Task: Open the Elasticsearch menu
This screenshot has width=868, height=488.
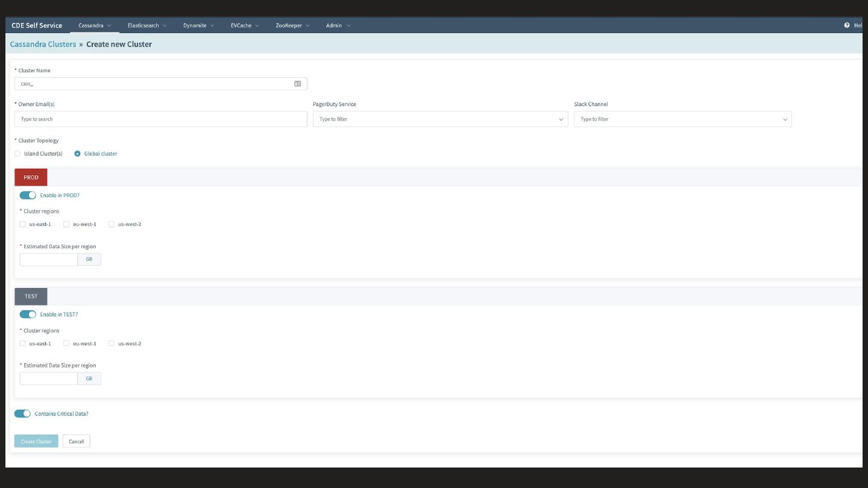Action: tap(146, 25)
